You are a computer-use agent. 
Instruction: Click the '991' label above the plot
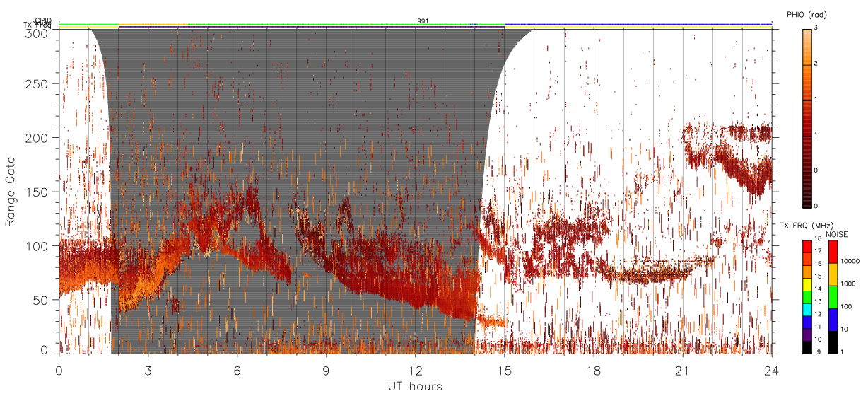[x=423, y=21]
